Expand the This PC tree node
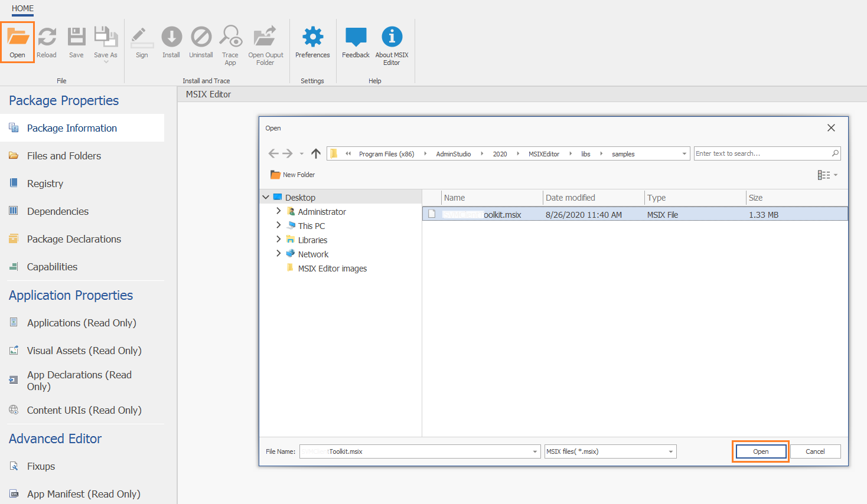This screenshot has width=867, height=504. (279, 225)
